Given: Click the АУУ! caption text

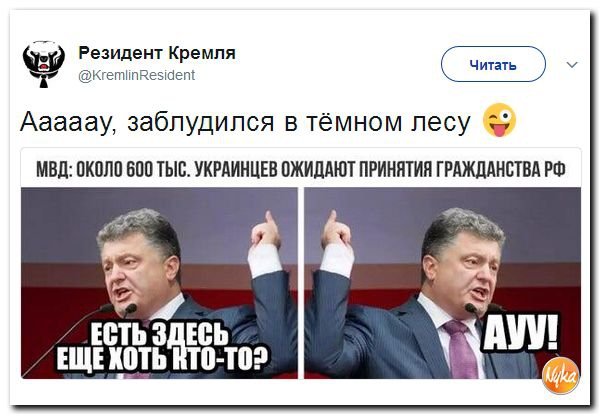Looking at the screenshot, I should pos(520,333).
